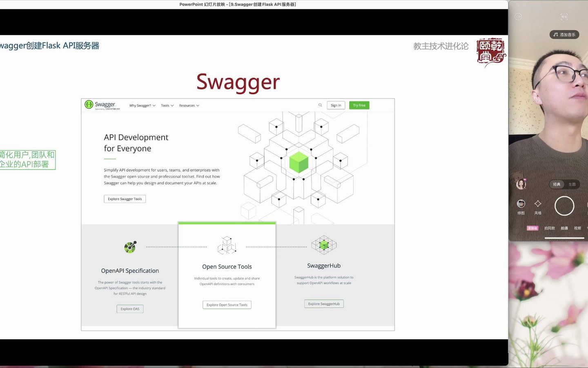
Task: Expand the Tools dropdown menu
Action: pos(167,105)
